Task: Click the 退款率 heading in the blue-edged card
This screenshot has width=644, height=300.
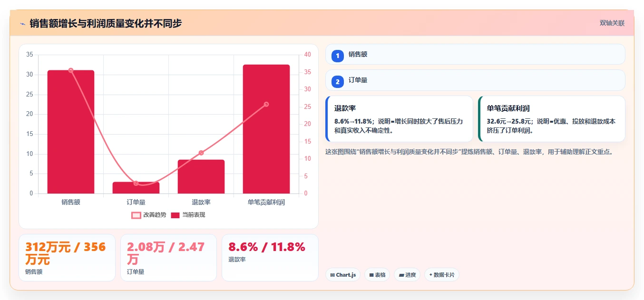Action: click(345, 108)
